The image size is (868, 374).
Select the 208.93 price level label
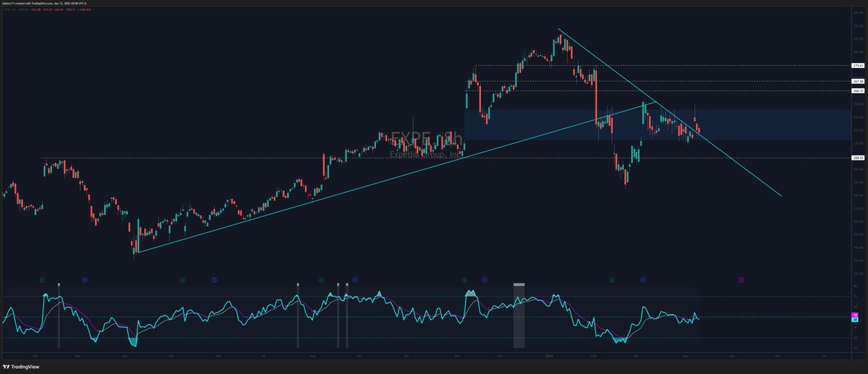point(858,157)
